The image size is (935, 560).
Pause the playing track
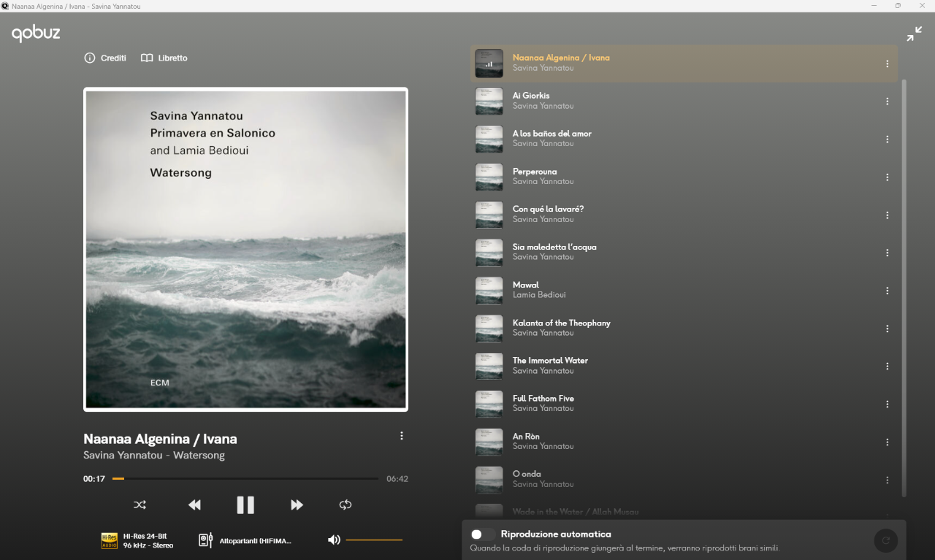point(245,505)
